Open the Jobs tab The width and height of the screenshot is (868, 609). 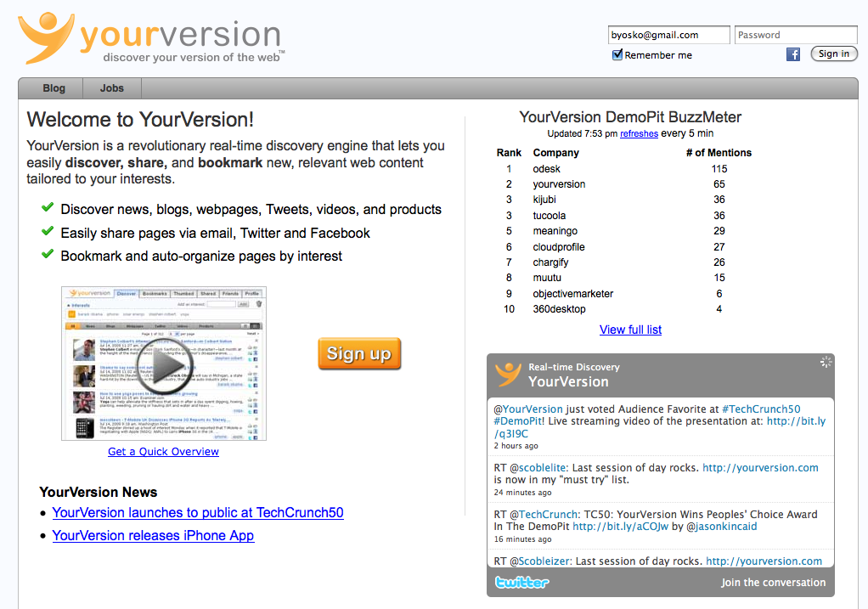coord(112,88)
